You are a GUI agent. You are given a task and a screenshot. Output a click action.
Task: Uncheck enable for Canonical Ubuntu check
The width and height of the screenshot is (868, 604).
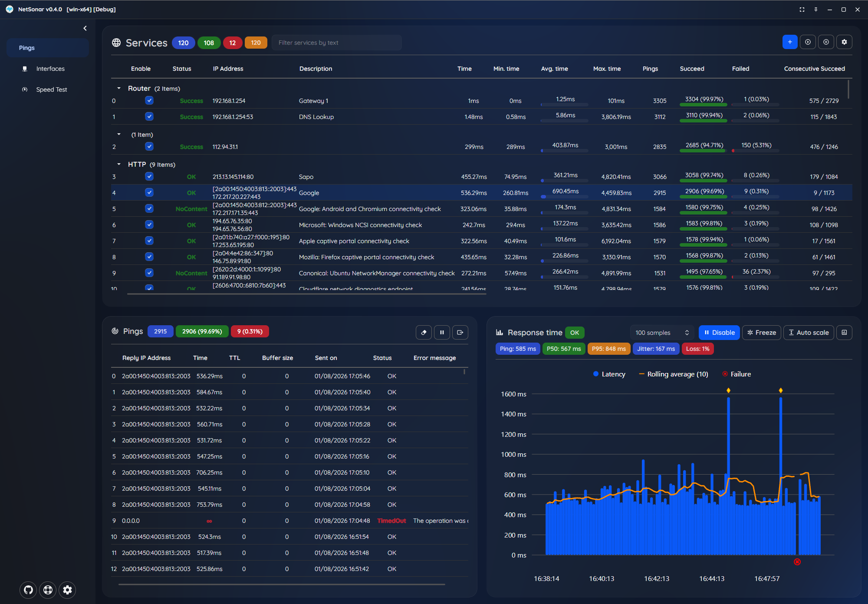[x=149, y=273]
